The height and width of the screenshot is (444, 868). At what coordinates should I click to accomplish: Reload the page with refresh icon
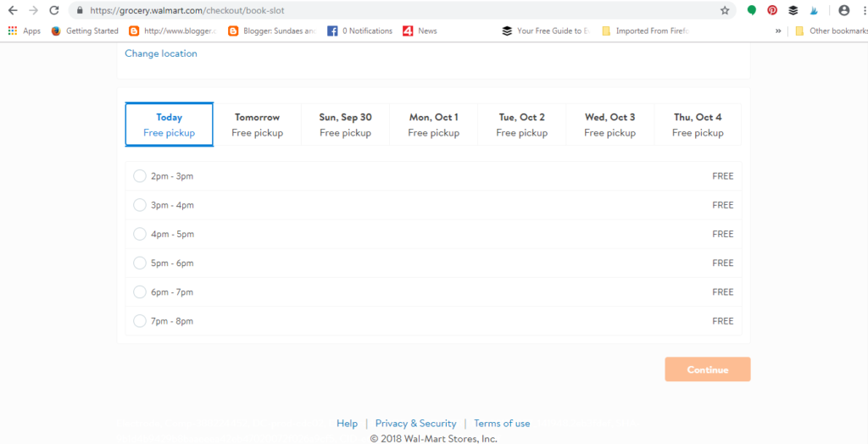(x=54, y=11)
